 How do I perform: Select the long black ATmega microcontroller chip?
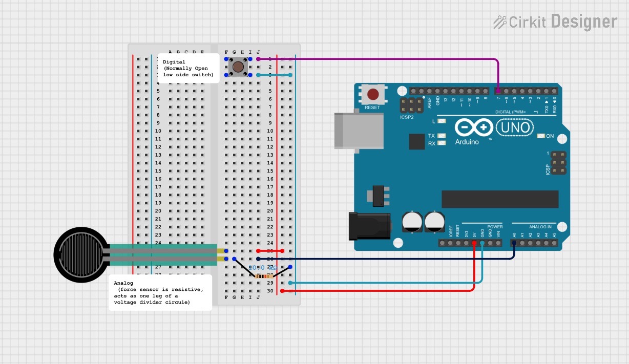pyautogui.click(x=499, y=199)
